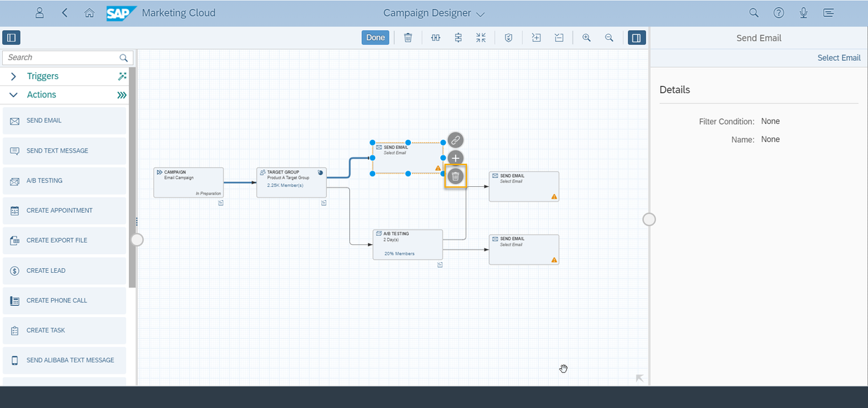
Task: Select CREATE PHONE CALL action
Action: click(64, 300)
